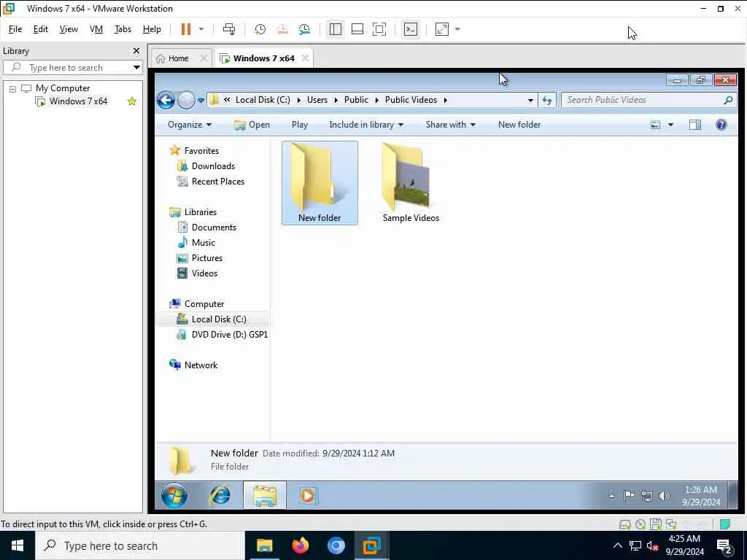Click the Play toolbar button
Screen dimensions: 747x560
[300, 124]
